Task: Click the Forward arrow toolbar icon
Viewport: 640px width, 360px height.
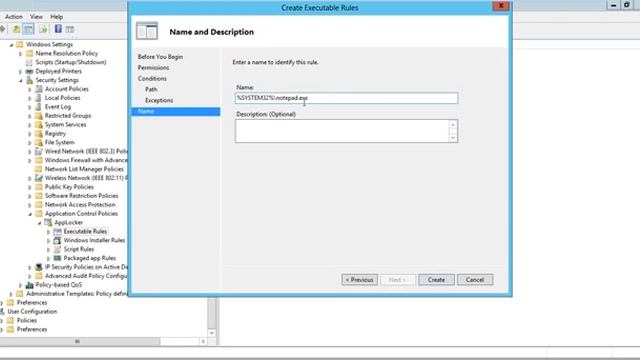Action: pyautogui.click(x=2, y=29)
